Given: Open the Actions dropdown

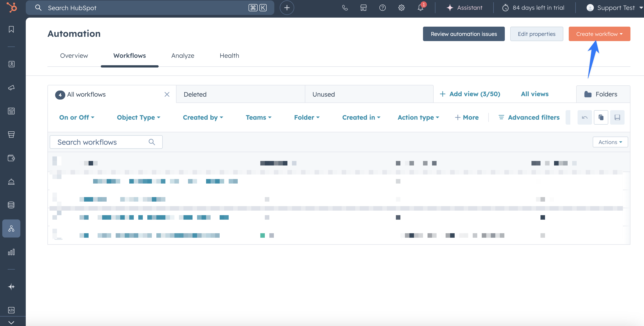Looking at the screenshot, I should click(610, 142).
